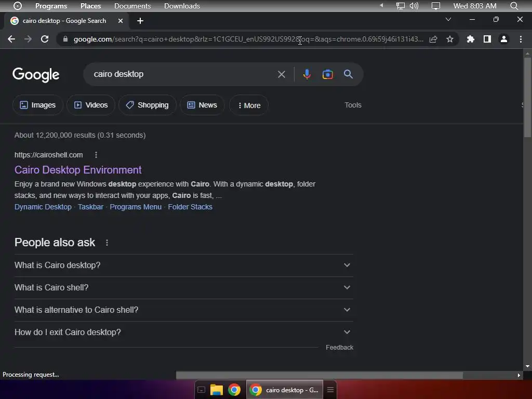The width and height of the screenshot is (532, 399).
Task: Filter results by Shopping
Action: coord(147,105)
